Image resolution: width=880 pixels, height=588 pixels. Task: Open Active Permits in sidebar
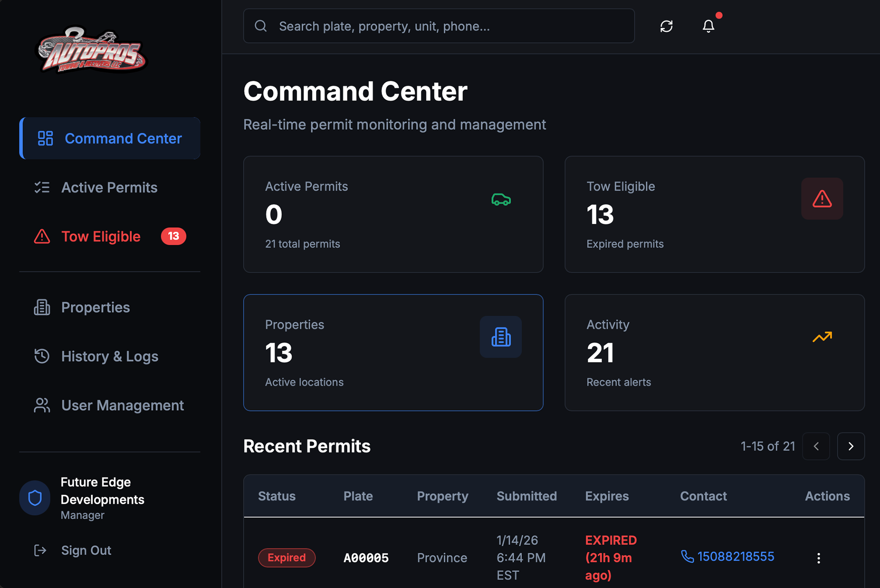pos(109,187)
